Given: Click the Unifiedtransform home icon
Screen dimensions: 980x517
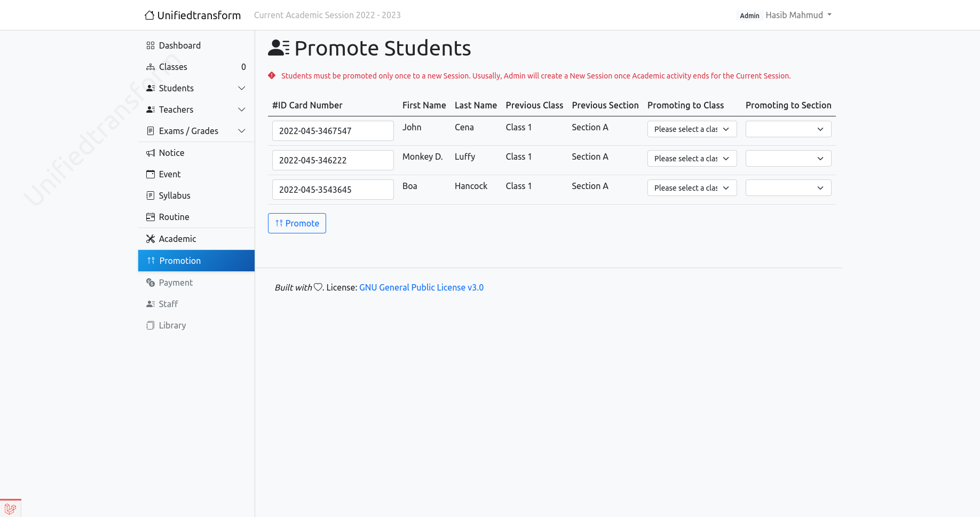Looking at the screenshot, I should click(x=149, y=15).
